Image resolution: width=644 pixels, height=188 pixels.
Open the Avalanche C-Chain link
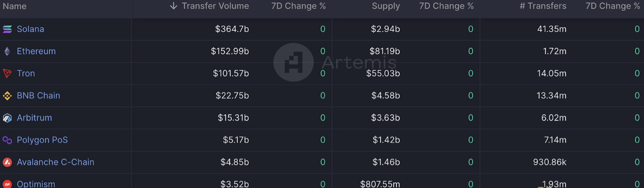click(55, 162)
